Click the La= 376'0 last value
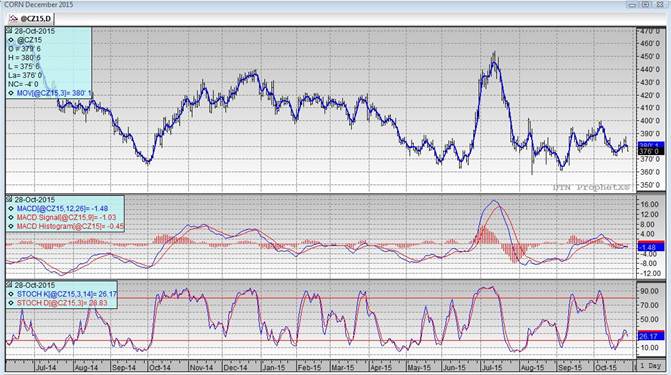This screenshot has height=375, width=671. point(25,75)
